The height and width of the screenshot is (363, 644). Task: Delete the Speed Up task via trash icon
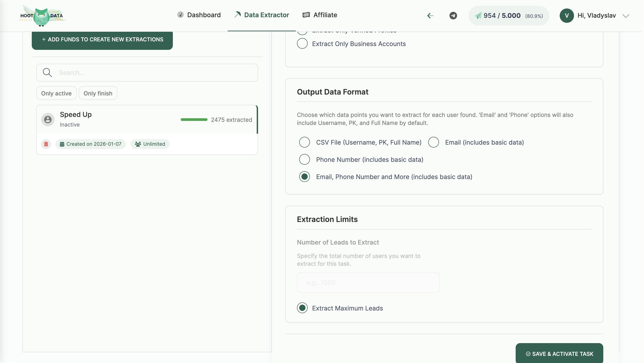pyautogui.click(x=46, y=144)
